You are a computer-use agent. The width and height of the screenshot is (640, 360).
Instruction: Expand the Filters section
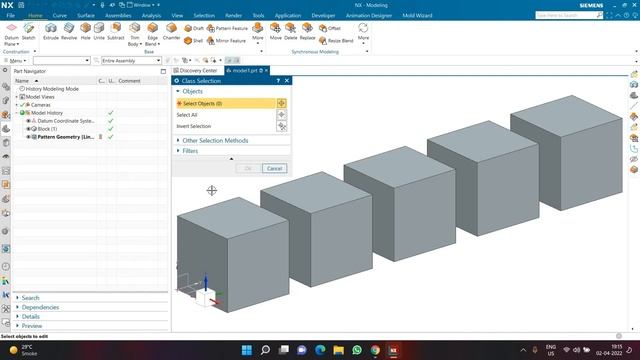[178, 151]
